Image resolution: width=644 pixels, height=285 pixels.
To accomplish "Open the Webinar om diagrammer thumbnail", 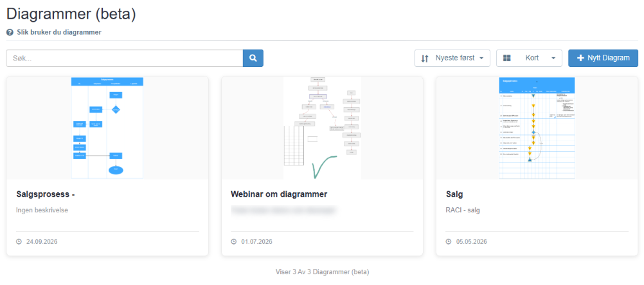I will point(323,127).
